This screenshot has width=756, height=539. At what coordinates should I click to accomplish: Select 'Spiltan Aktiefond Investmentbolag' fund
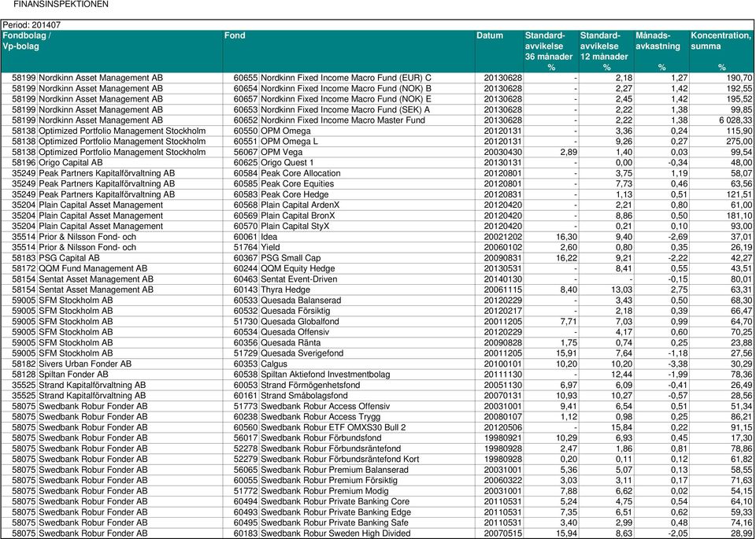click(x=325, y=375)
